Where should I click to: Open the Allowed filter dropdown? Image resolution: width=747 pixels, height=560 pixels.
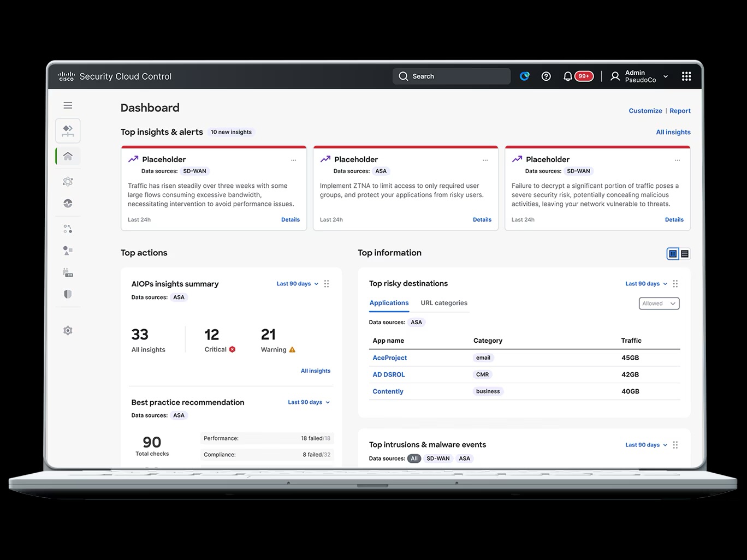coord(659,303)
